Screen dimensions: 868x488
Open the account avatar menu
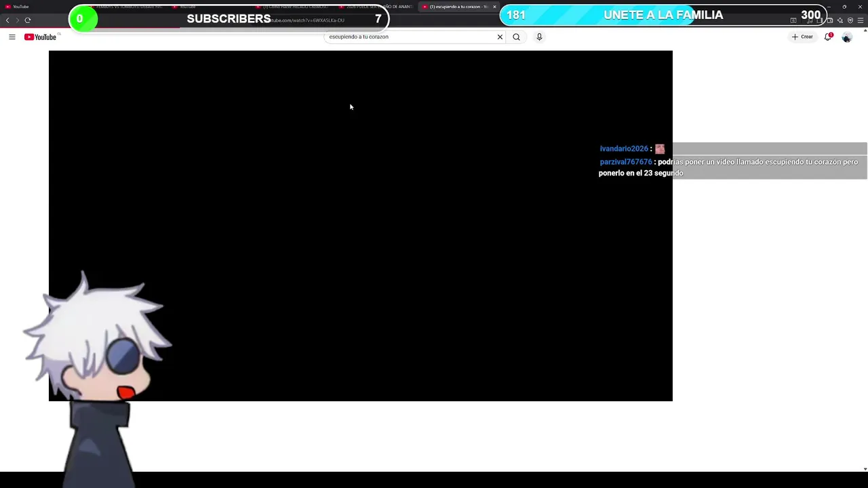tap(847, 37)
